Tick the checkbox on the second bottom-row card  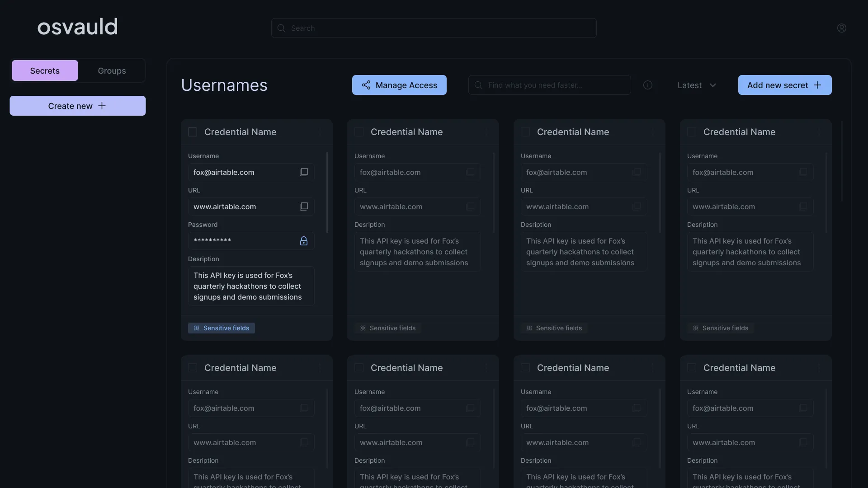(359, 368)
